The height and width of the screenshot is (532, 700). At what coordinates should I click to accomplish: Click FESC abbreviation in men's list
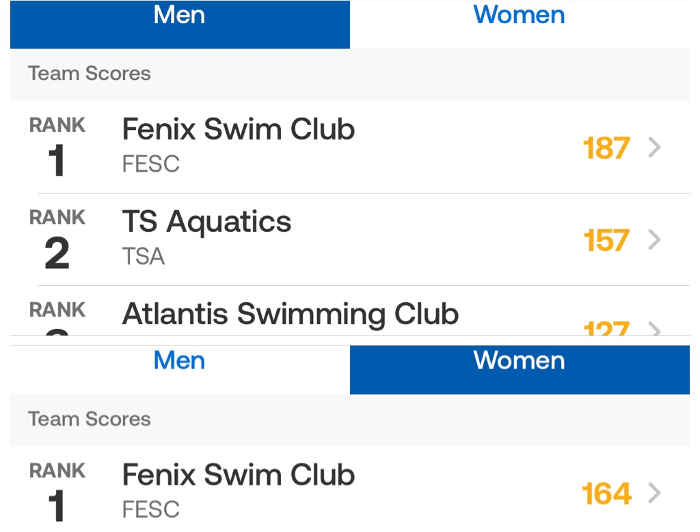[x=150, y=165]
